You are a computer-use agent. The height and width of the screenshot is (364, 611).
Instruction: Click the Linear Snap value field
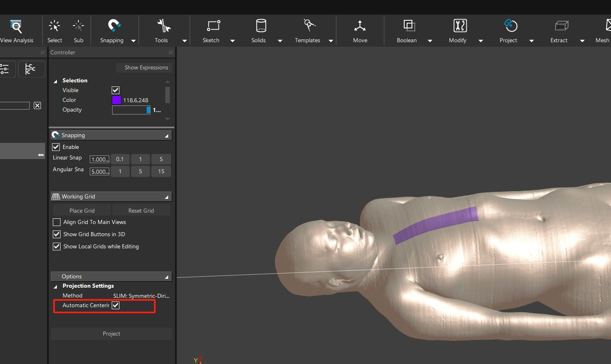pyautogui.click(x=100, y=159)
